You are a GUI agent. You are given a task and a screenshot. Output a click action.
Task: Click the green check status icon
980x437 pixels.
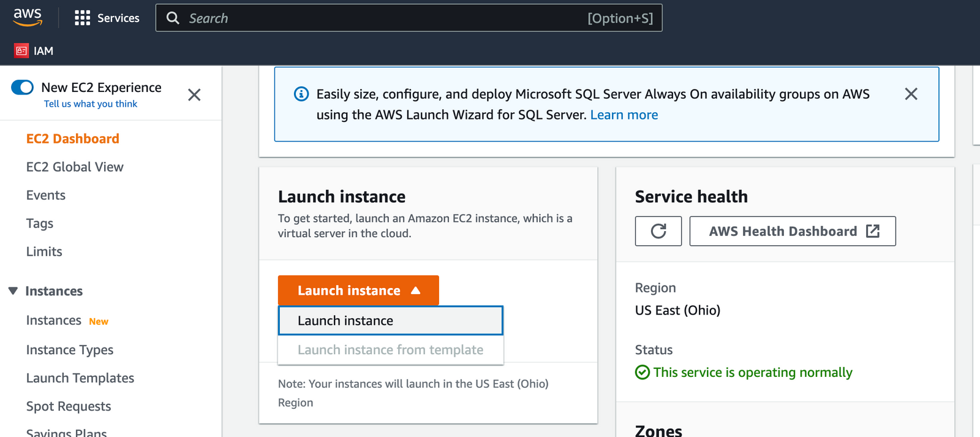[x=643, y=372]
